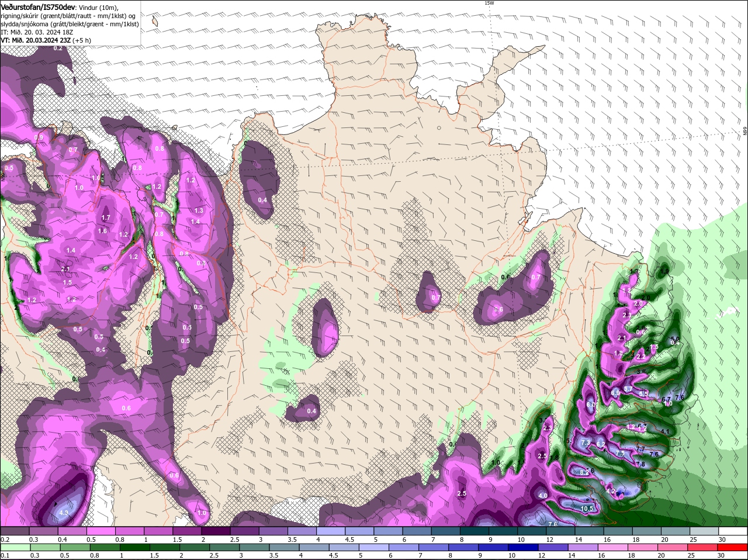748x560 pixels.
Task: Click the 10.5 precipitation value on map
Action: 587,509
